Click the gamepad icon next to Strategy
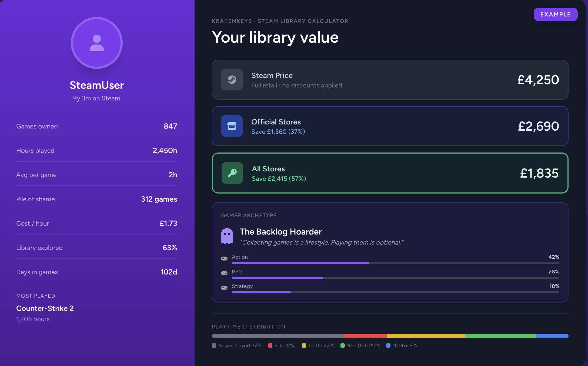The image size is (588, 366). [x=224, y=288]
